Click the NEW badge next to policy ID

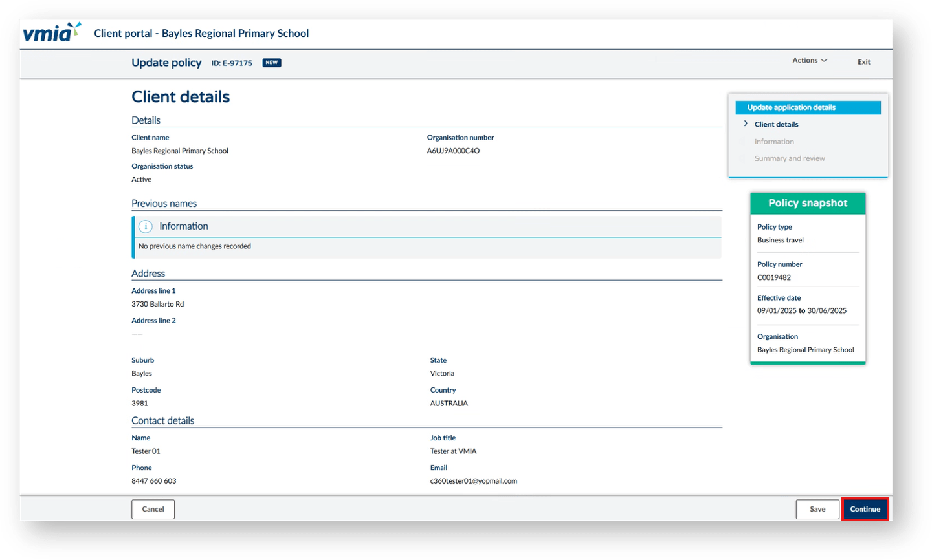271,63
